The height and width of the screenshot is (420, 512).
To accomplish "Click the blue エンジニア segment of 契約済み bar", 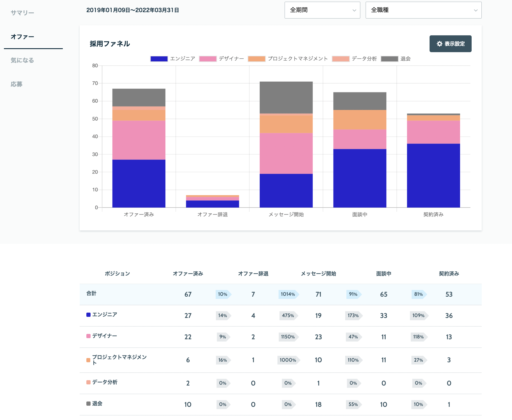I will click(x=433, y=176).
